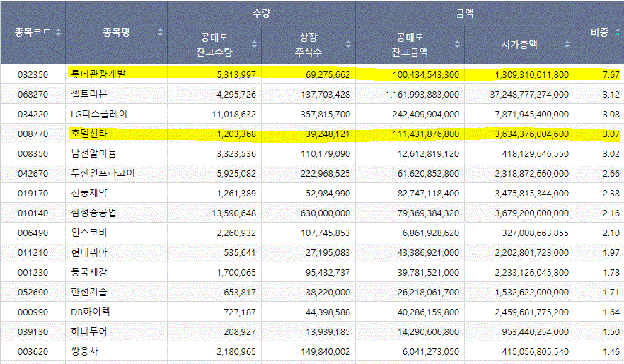
Task: Select stock name 쌍용차
Action: [x=84, y=352]
